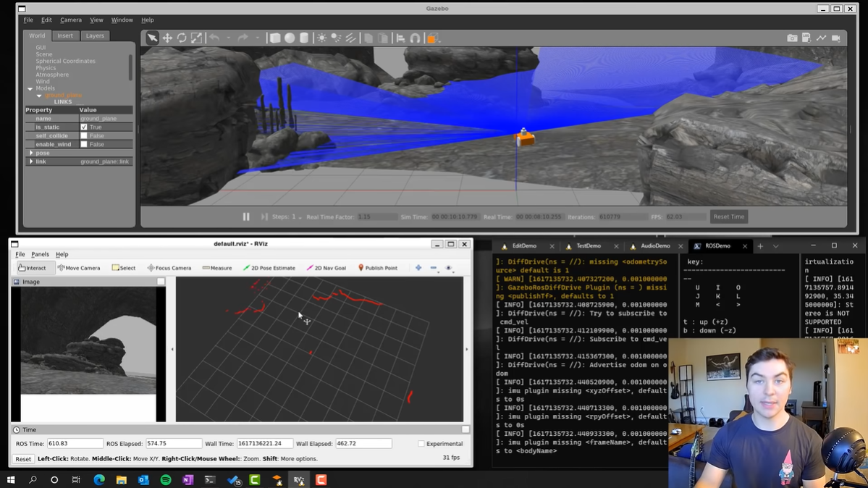Insert a sphere shape from the toolbar
Screen dimensions: 868x488
pos(290,38)
